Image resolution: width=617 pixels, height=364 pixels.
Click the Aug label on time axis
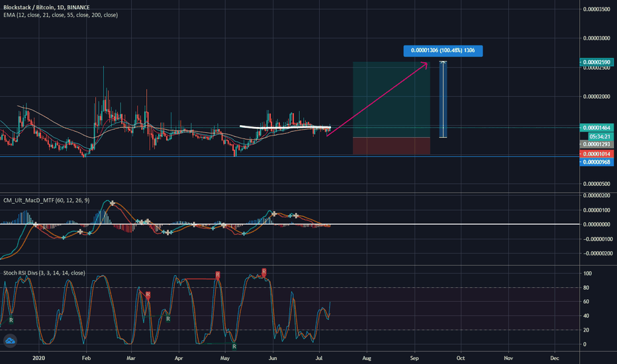click(x=367, y=358)
